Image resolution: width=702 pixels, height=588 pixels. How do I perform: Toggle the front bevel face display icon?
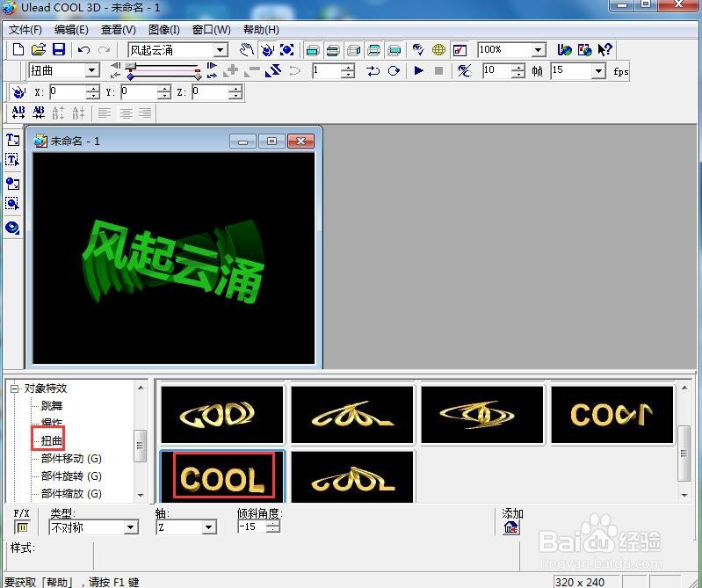pos(333,50)
